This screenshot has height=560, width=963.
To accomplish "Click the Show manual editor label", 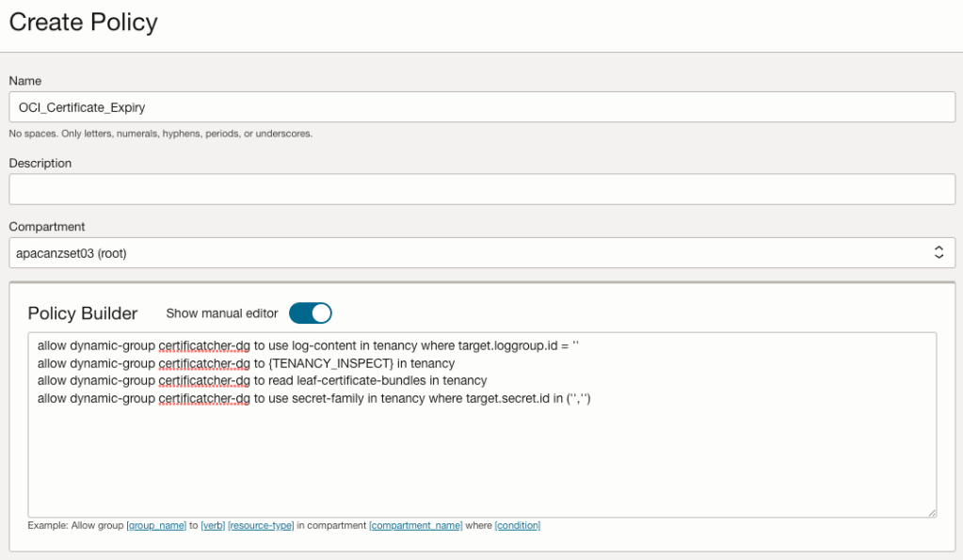I will tap(222, 313).
